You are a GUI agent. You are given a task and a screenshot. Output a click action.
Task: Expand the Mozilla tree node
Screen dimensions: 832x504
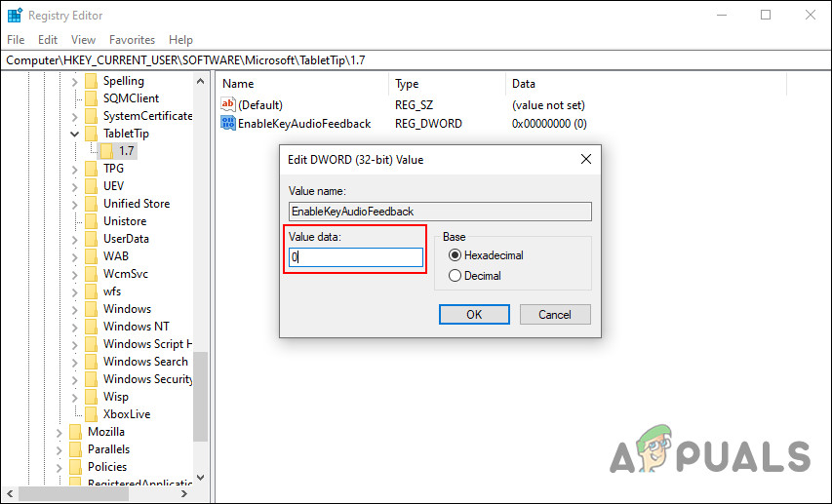point(59,433)
